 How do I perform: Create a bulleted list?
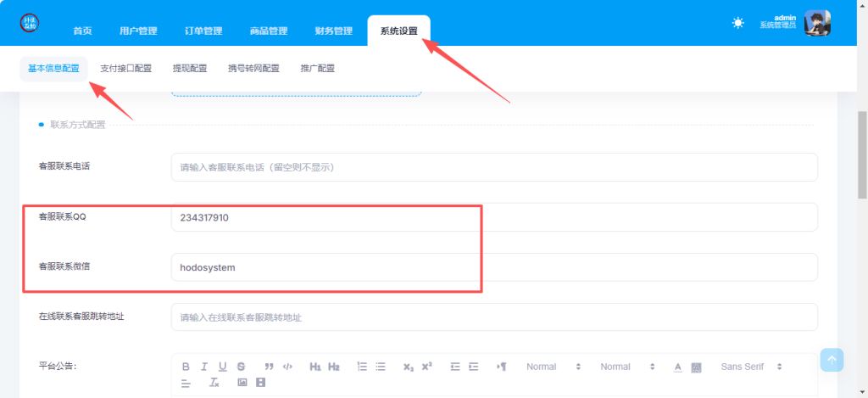pyautogui.click(x=381, y=367)
